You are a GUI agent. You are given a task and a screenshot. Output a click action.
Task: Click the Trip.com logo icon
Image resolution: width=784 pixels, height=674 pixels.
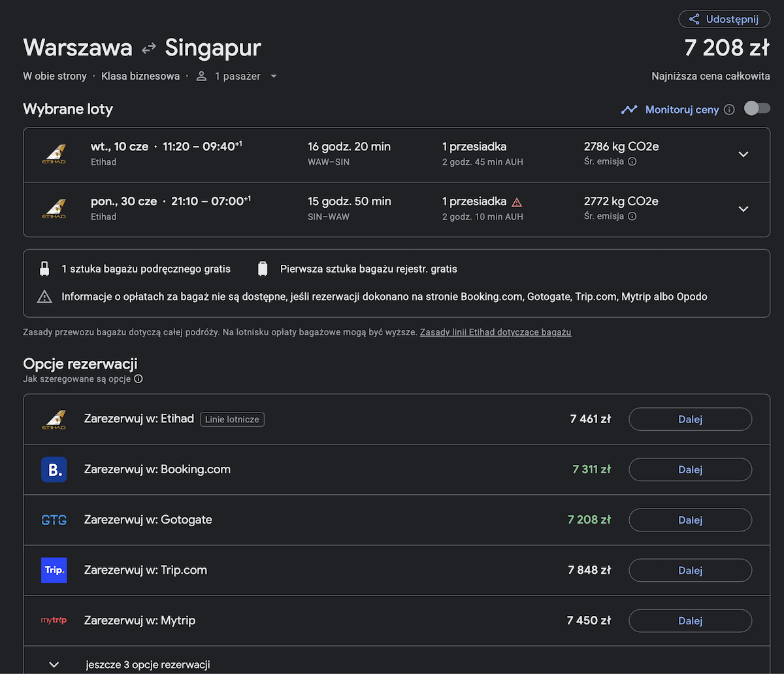54,570
